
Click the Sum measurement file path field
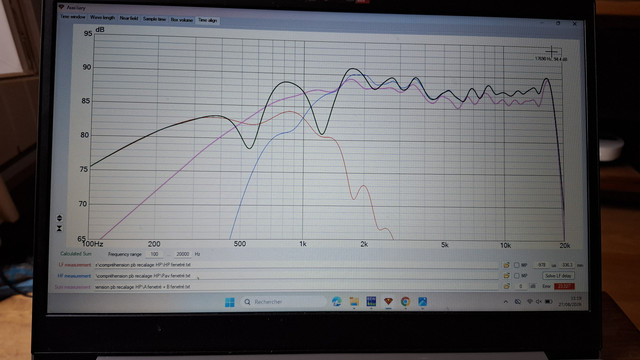[x=296, y=287]
